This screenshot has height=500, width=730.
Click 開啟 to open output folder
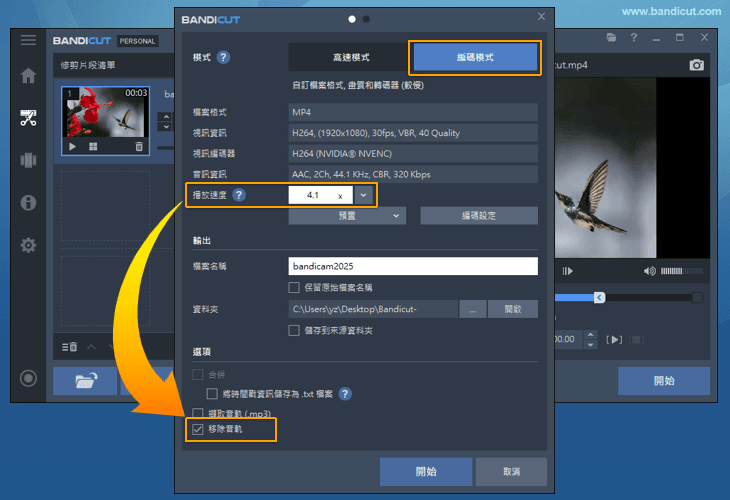tap(513, 309)
